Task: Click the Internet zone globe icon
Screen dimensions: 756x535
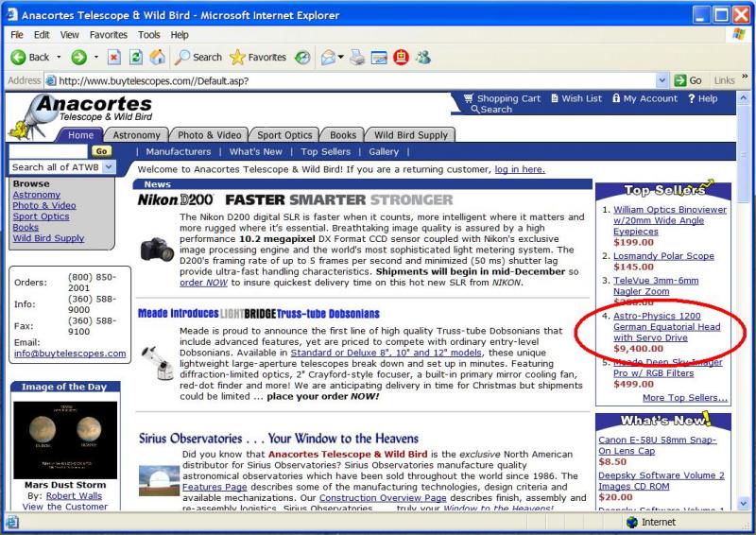Action: 631,522
